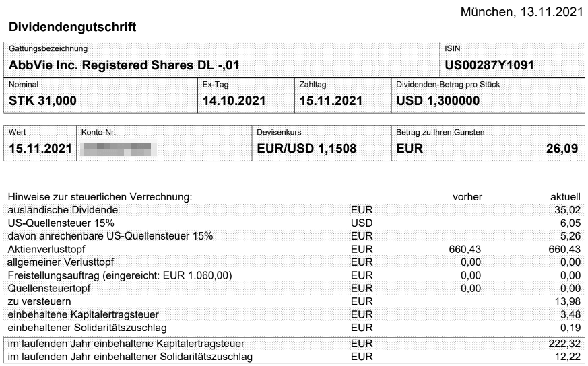This screenshot has width=588, height=366.
Task: Select the exchange rate EUR/USD 1,1508
Action: (x=307, y=148)
